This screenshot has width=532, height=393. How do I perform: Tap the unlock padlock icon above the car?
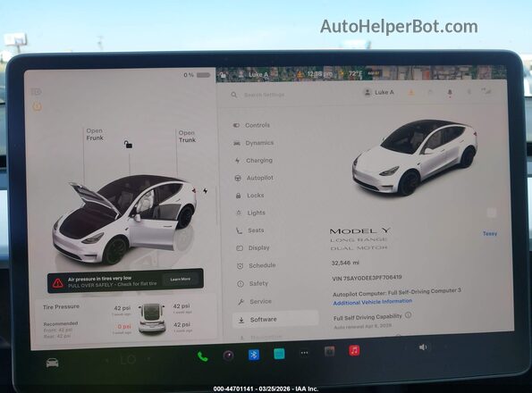click(128, 145)
